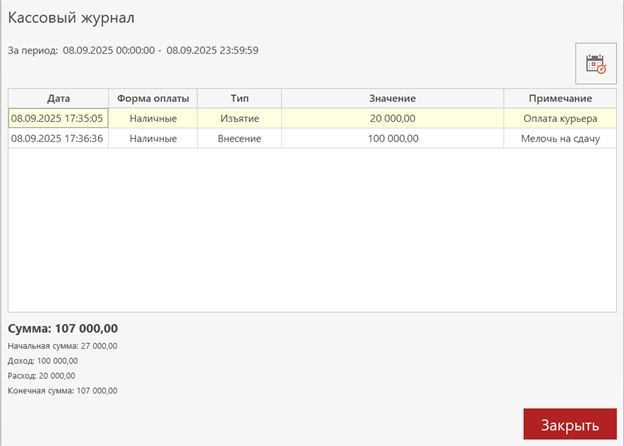Click Наличные in the first row

(153, 118)
